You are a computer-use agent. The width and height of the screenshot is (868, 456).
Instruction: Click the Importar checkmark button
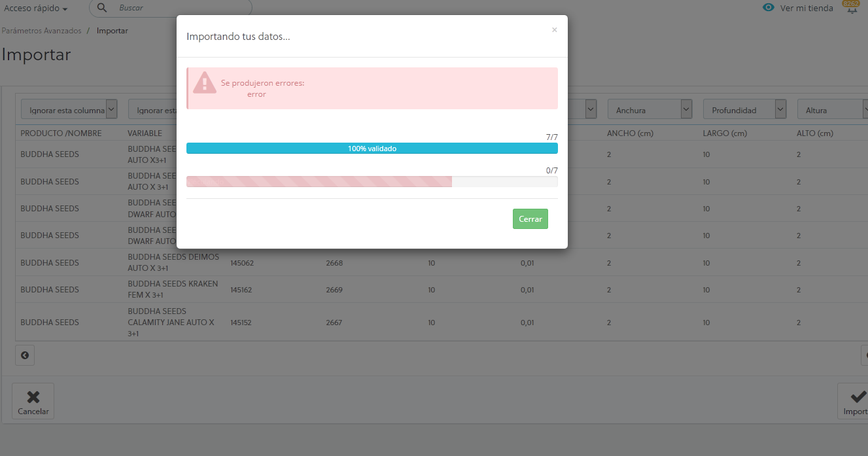tap(854, 401)
